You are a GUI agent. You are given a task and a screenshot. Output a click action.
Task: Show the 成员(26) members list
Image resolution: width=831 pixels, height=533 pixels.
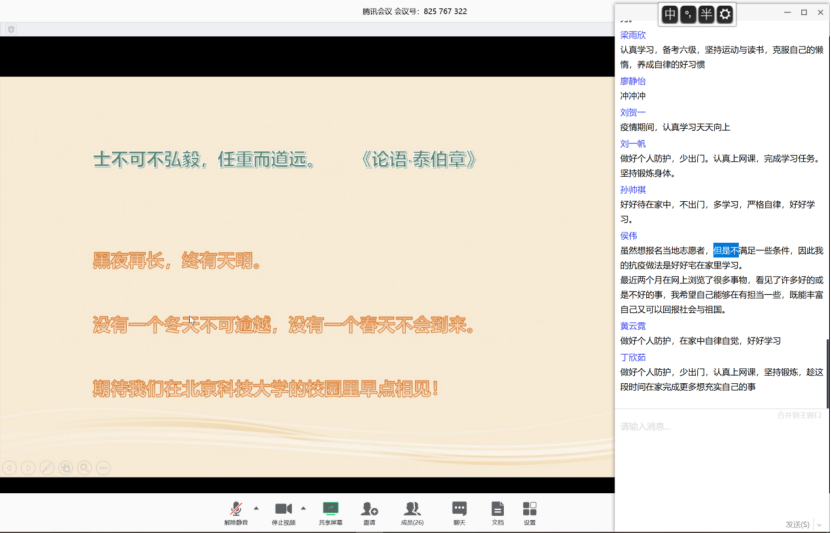(x=412, y=510)
